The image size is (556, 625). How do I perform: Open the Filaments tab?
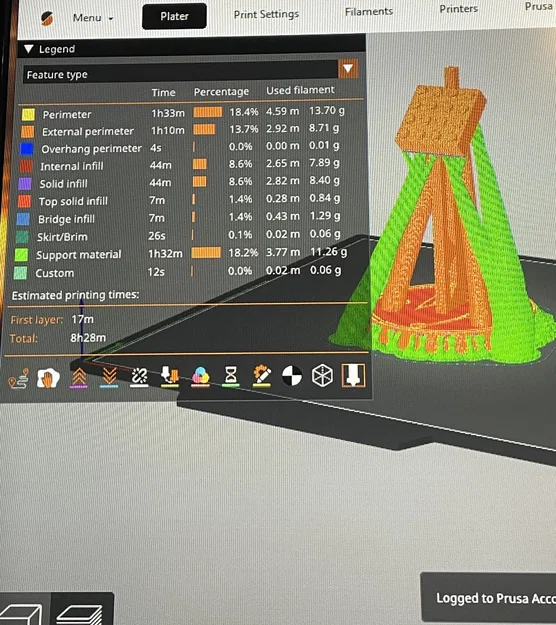[x=369, y=12]
